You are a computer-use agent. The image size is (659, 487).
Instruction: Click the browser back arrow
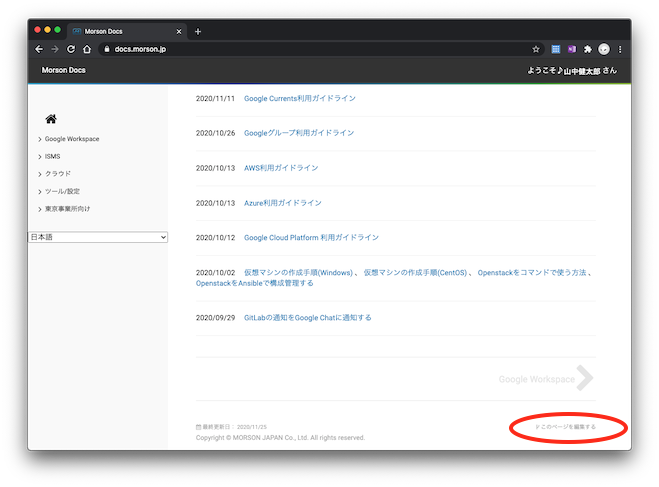tap(39, 49)
